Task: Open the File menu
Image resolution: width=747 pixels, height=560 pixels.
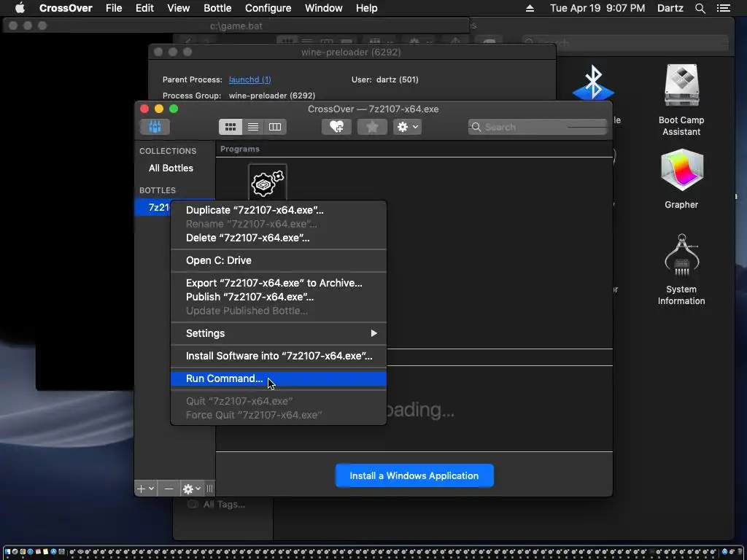Action: [x=114, y=8]
